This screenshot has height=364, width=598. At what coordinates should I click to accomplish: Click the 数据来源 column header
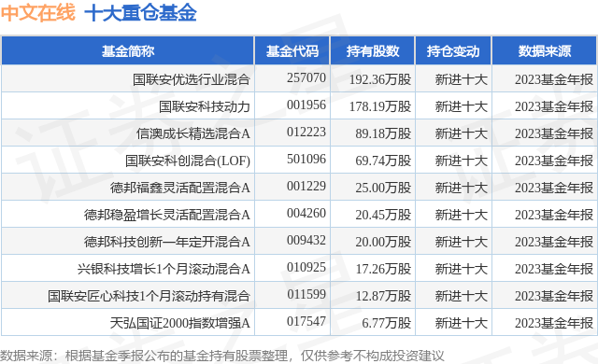click(x=545, y=50)
